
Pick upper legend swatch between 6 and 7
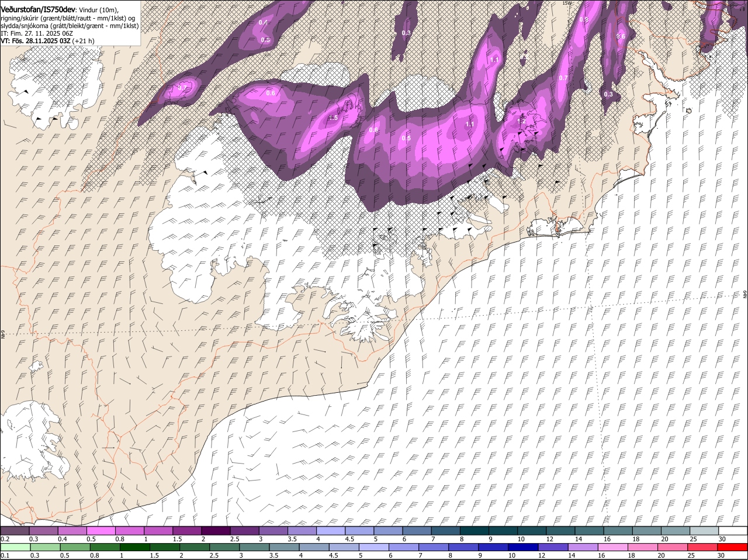pos(417,531)
